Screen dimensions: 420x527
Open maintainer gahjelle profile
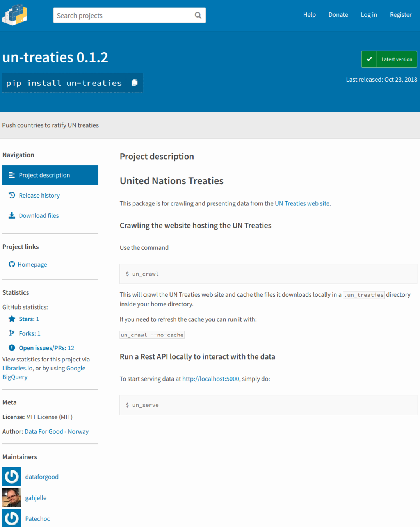(x=36, y=498)
